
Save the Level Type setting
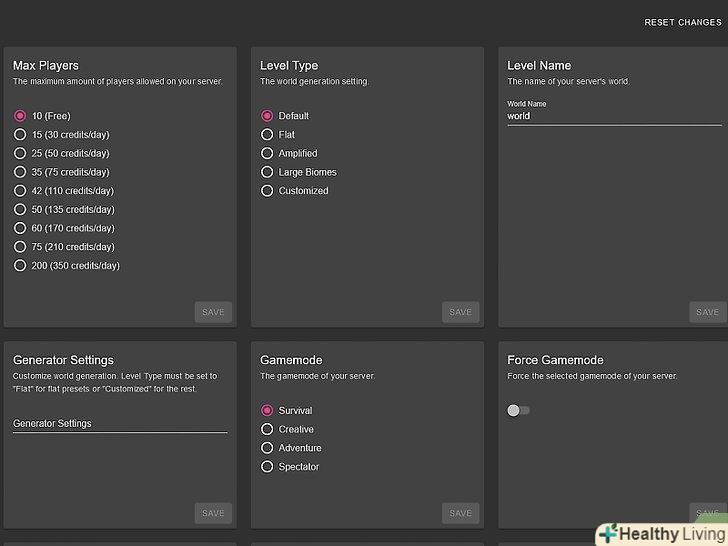460,312
